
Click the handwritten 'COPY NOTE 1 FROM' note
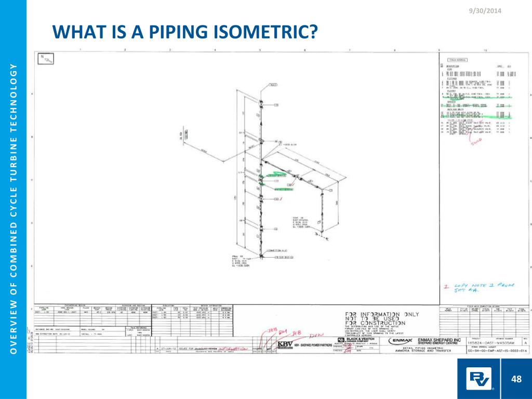485,286
